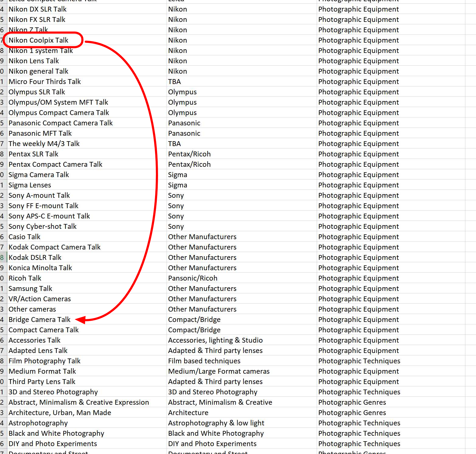Select the 'Architecture' cell in second column

point(242,413)
